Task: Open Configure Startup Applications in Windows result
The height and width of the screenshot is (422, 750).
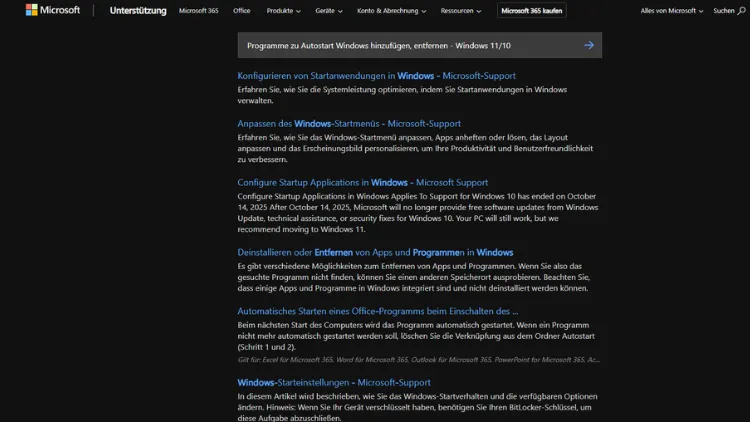Action: 363,182
